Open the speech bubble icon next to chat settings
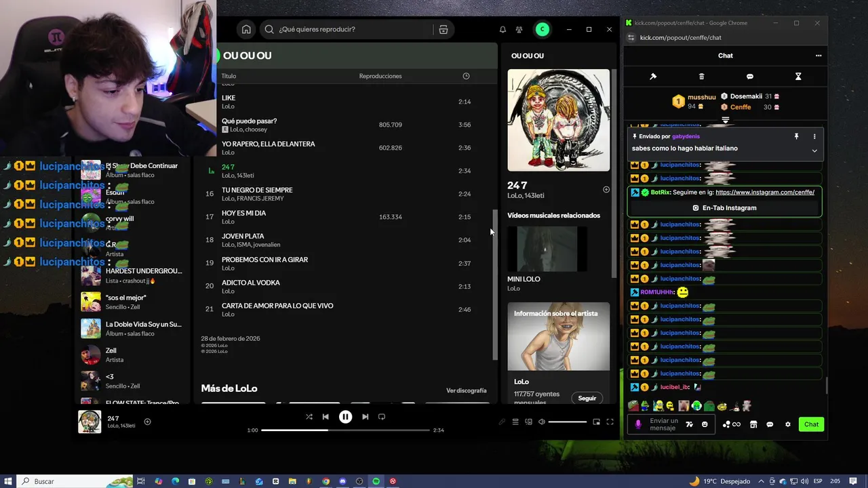Image resolution: width=868 pixels, height=488 pixels. 770,424
